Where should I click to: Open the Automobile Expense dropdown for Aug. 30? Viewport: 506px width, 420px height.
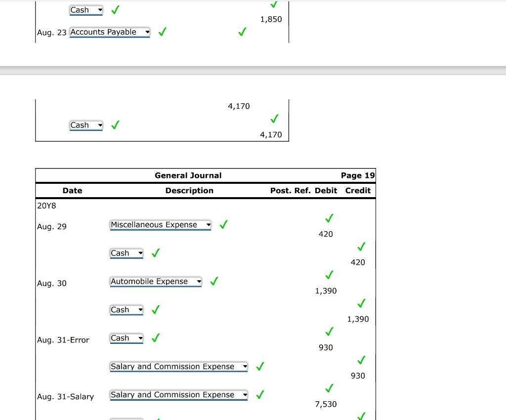(156, 281)
